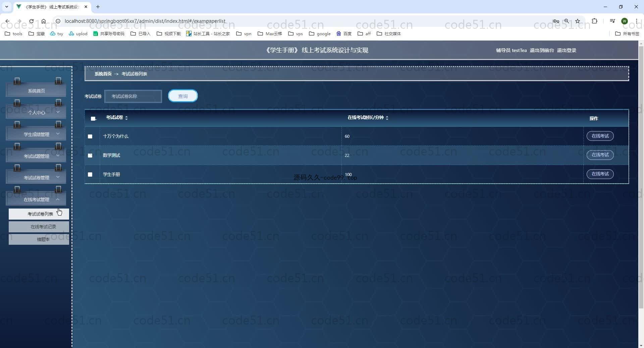The height and width of the screenshot is (348, 644).
Task: Sort by 在线考试时长/分钟 column arrows
Action: (x=387, y=118)
